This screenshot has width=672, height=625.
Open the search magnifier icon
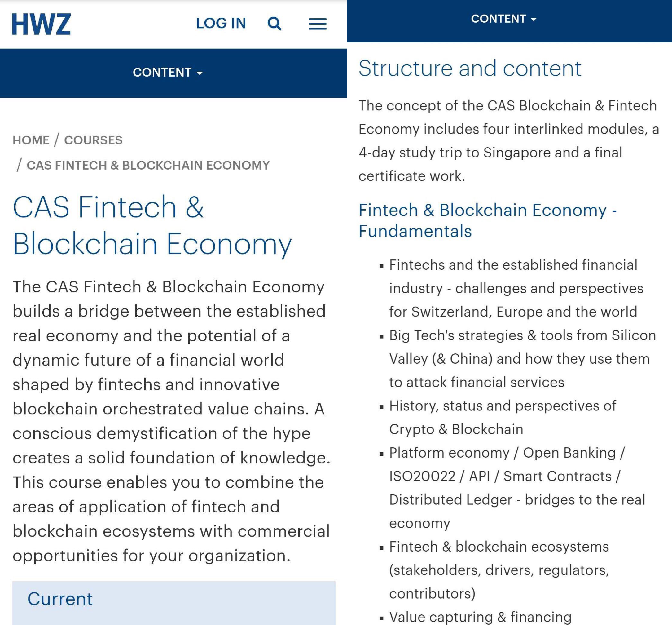274,24
